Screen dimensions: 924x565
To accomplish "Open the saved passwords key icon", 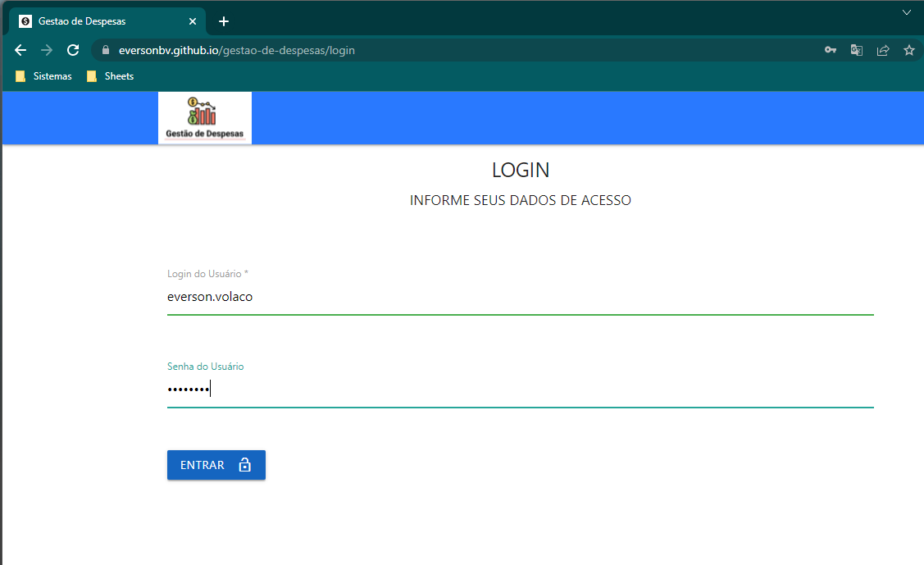I will [830, 50].
